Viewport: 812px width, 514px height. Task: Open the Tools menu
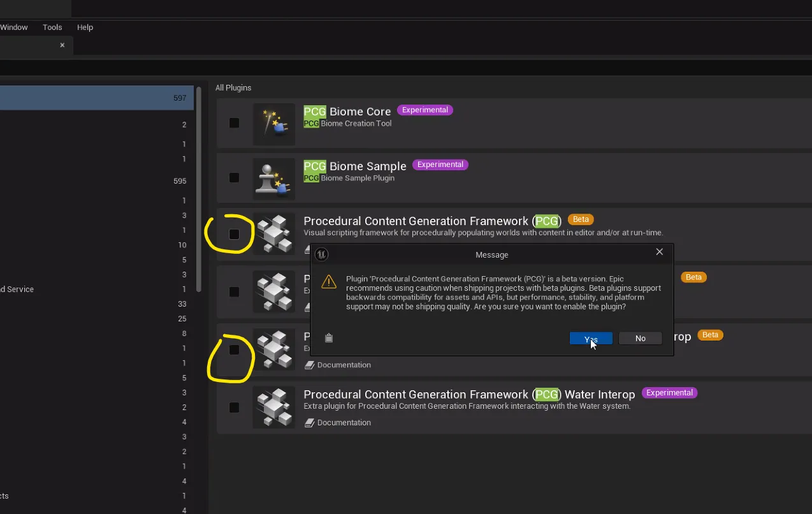click(x=52, y=27)
